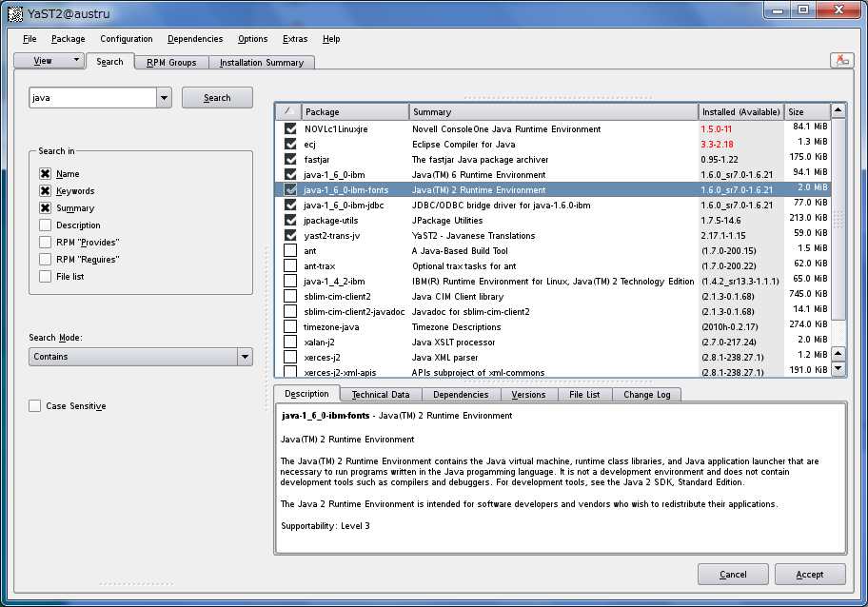
Task: Open the Search Mode Contains combo box
Action: (x=141, y=357)
